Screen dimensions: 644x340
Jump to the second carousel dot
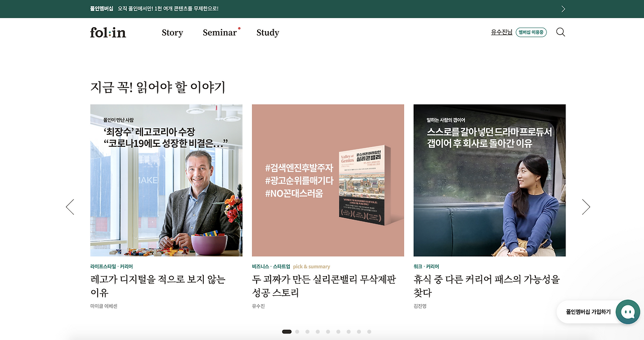click(297, 331)
